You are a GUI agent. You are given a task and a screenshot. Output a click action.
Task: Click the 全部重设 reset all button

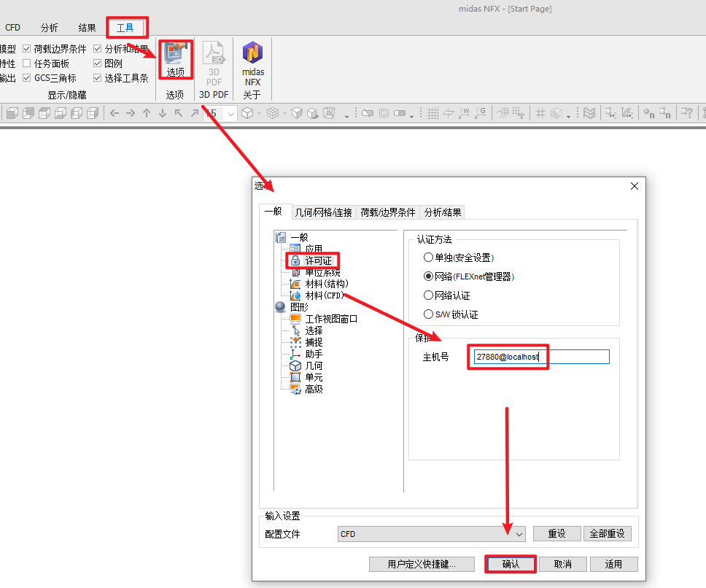[x=607, y=533]
